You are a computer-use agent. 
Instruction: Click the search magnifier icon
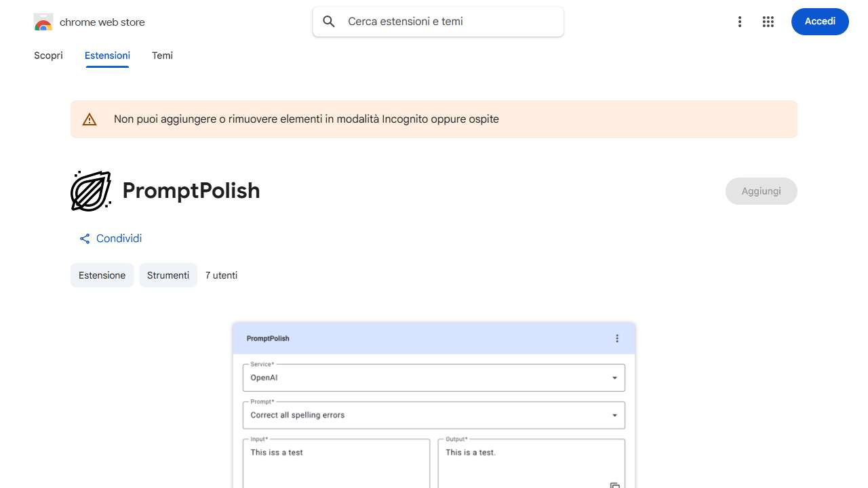[328, 21]
